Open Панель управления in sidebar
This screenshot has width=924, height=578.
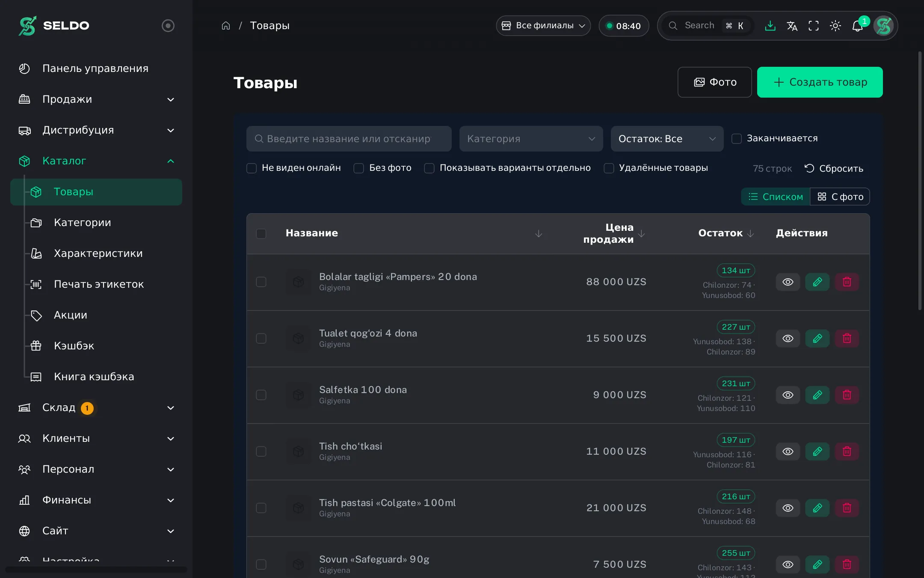96,69
